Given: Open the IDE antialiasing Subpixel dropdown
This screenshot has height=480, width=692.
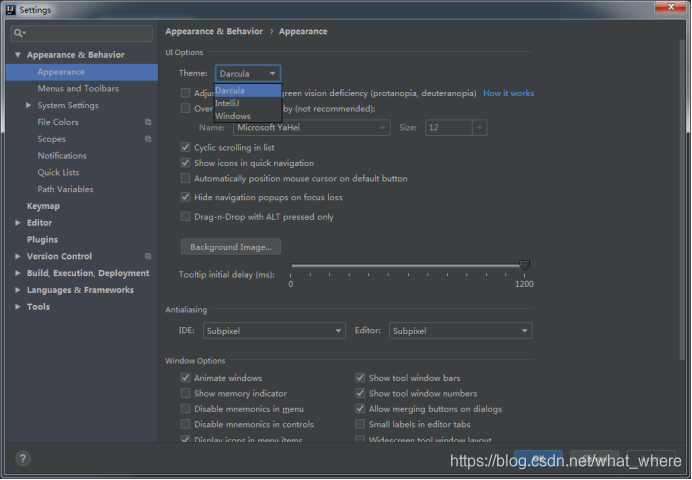Looking at the screenshot, I should click(274, 331).
